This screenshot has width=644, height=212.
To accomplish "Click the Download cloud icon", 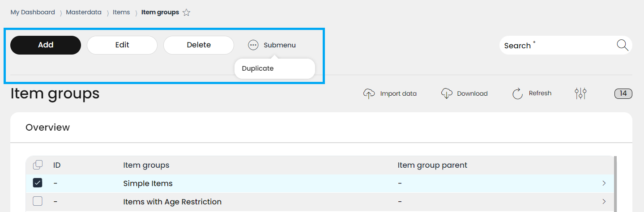I will (x=447, y=93).
